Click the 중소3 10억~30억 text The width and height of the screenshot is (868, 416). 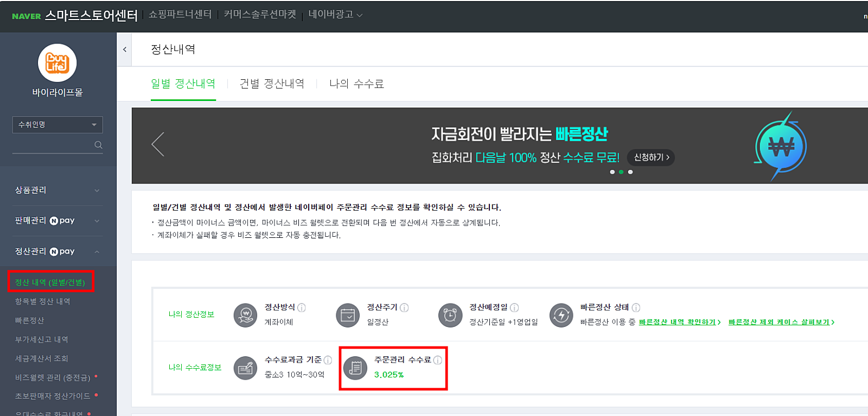[295, 375]
